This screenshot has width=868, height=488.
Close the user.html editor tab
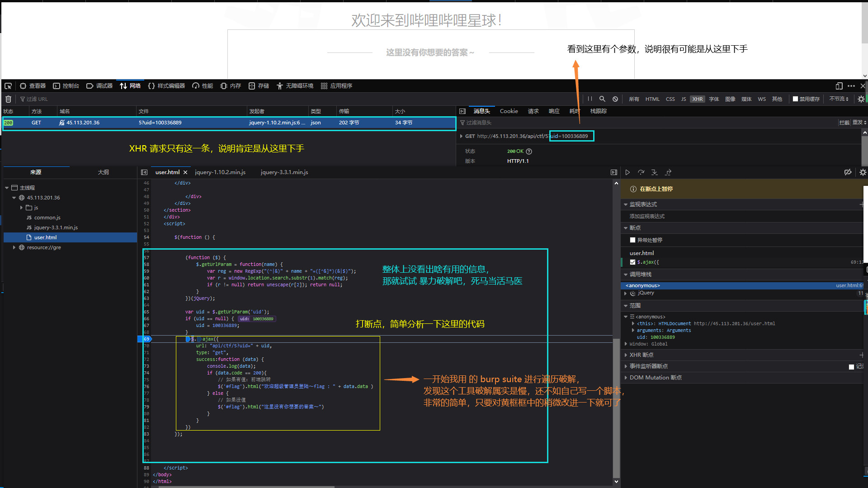click(185, 172)
